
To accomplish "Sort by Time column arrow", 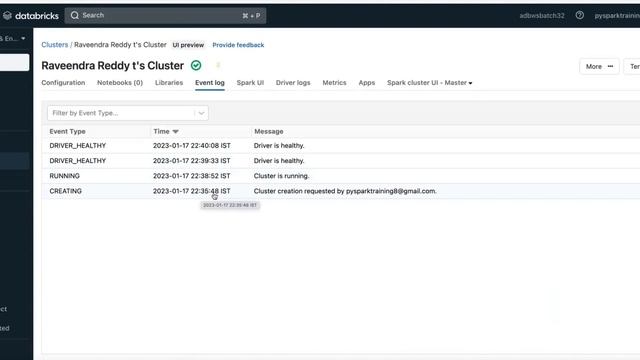I will tap(176, 131).
